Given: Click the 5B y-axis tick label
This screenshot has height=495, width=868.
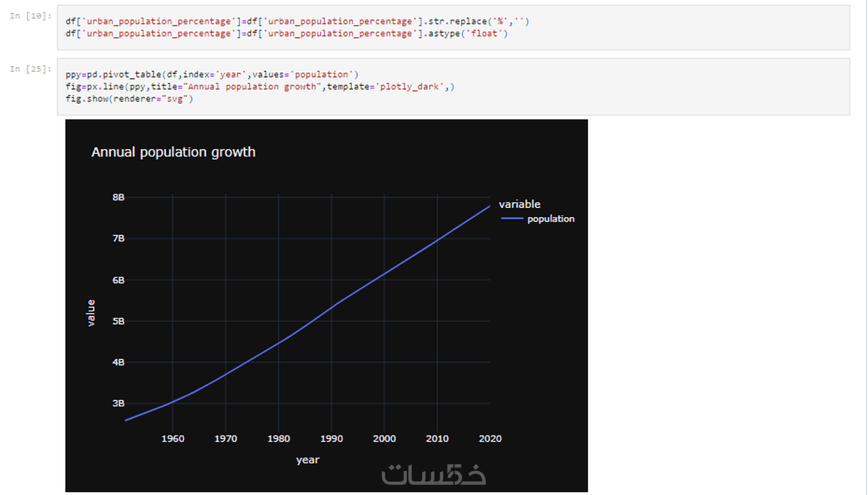Looking at the screenshot, I should click(118, 321).
